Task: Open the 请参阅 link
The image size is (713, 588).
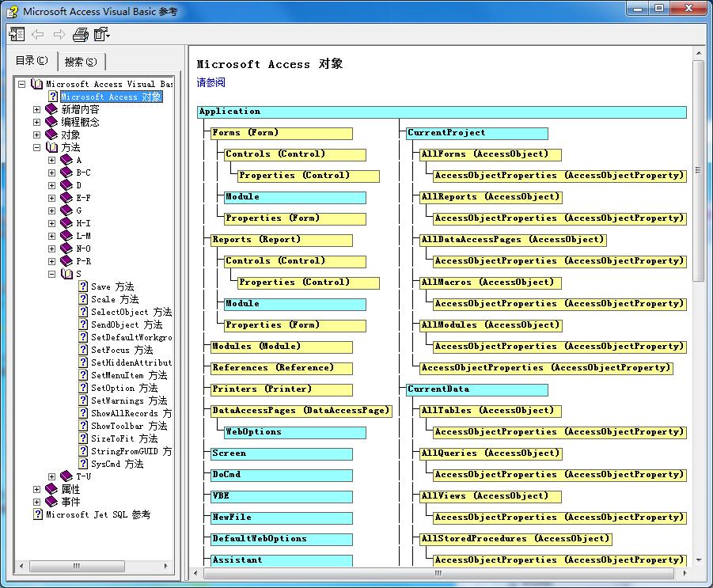Action: click(x=210, y=82)
